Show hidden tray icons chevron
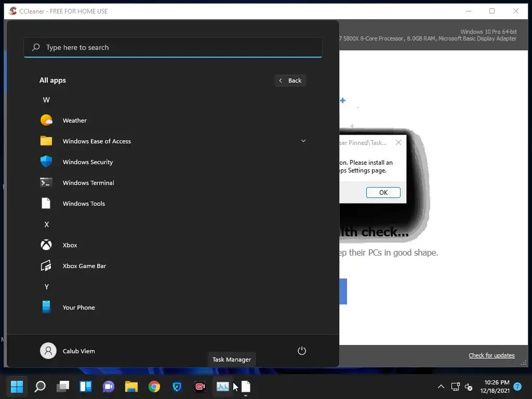 [441, 387]
